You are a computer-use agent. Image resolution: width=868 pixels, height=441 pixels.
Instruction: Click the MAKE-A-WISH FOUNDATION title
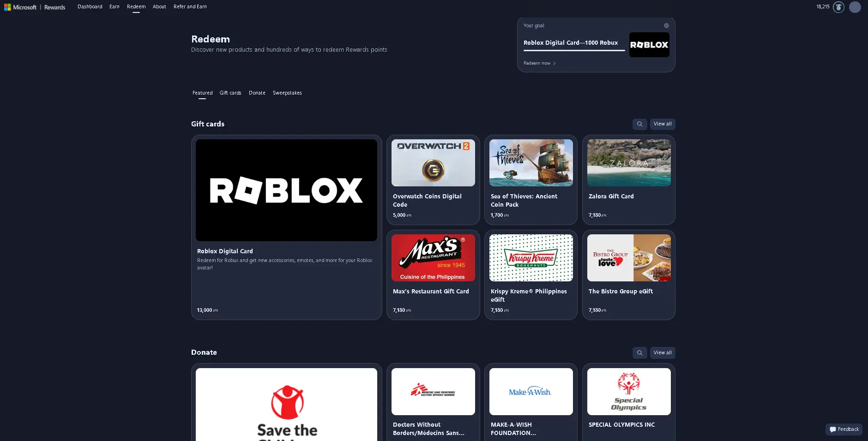coord(513,429)
